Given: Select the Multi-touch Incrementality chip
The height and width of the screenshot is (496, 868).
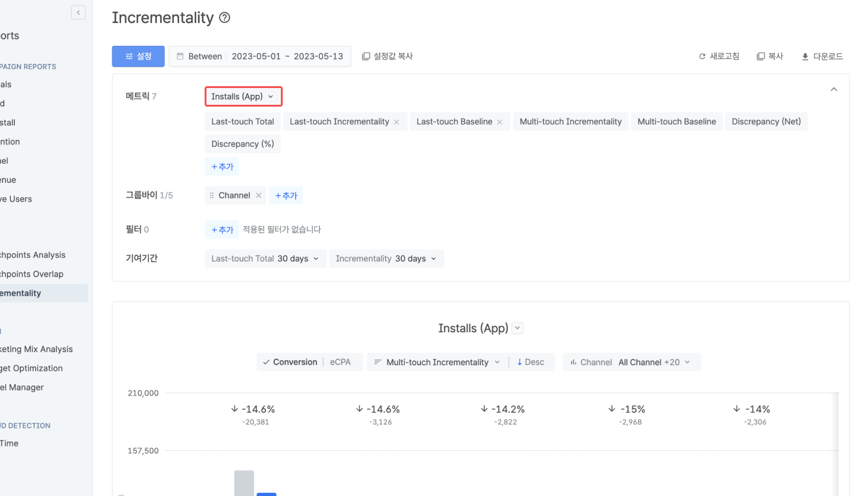Looking at the screenshot, I should coord(570,122).
